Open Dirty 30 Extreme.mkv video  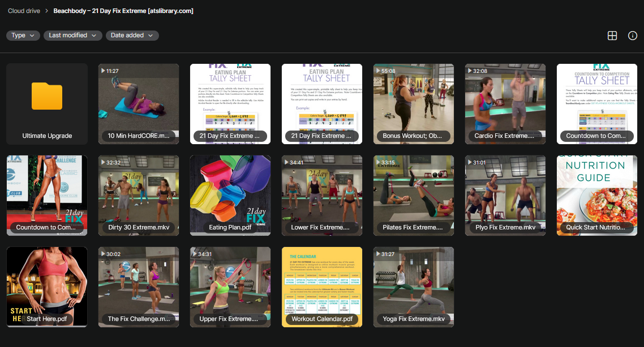click(x=139, y=196)
